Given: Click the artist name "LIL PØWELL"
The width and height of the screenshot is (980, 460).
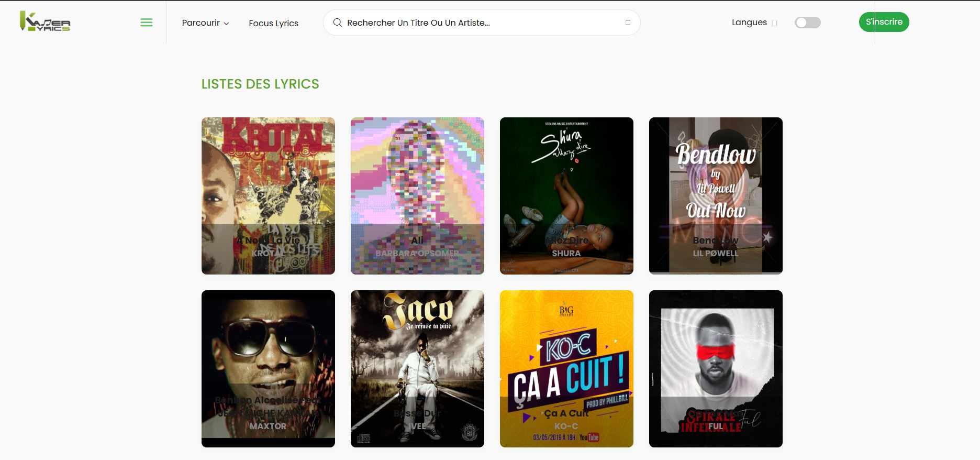Looking at the screenshot, I should [x=716, y=254].
